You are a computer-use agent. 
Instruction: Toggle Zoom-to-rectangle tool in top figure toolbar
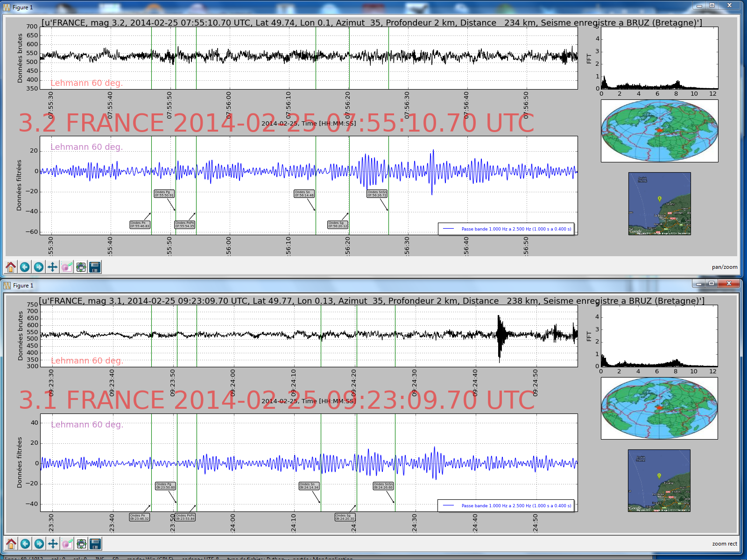click(67, 267)
